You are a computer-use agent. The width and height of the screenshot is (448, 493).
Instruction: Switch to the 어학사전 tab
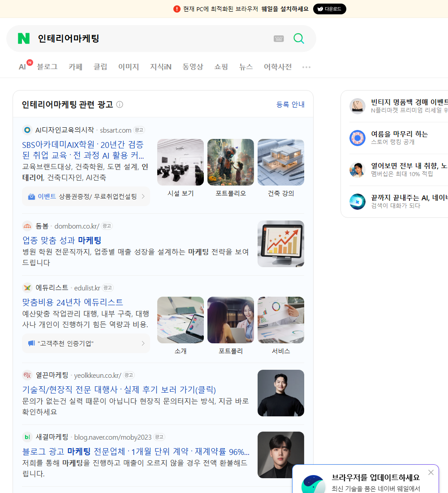click(278, 67)
